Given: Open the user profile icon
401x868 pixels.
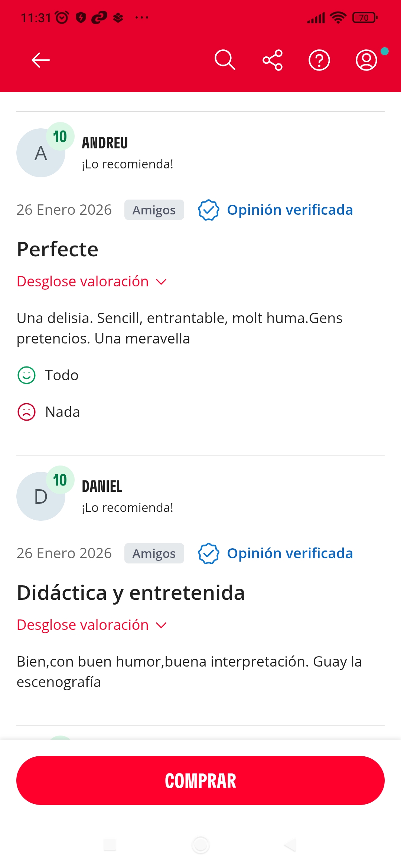Looking at the screenshot, I should pos(366,60).
